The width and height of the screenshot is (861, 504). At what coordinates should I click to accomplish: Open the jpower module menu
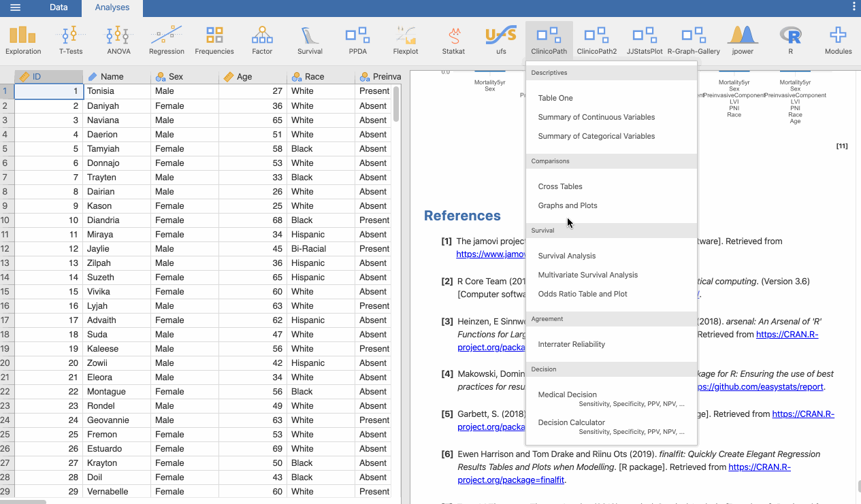point(743,40)
